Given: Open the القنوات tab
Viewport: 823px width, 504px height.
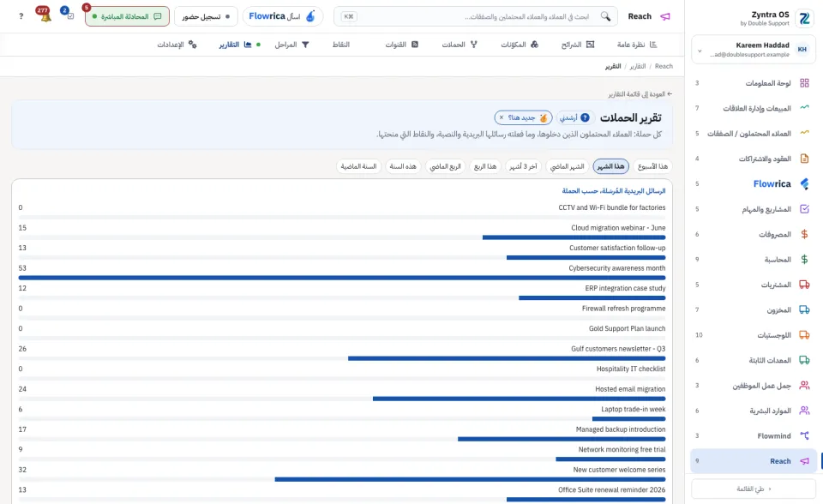Looking at the screenshot, I should click(401, 45).
